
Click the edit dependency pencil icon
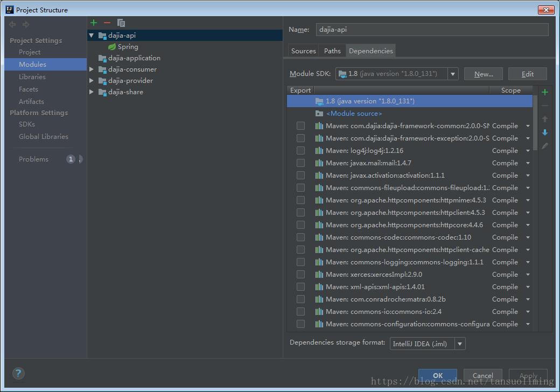point(544,146)
